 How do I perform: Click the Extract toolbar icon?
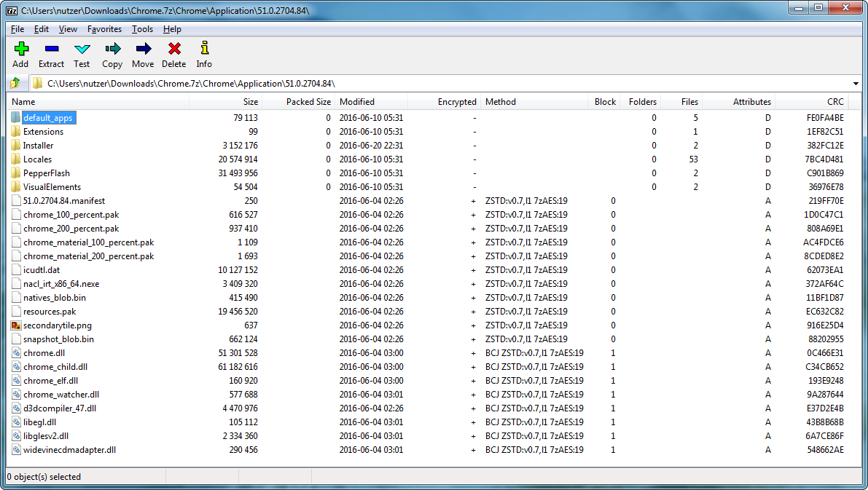coord(52,50)
